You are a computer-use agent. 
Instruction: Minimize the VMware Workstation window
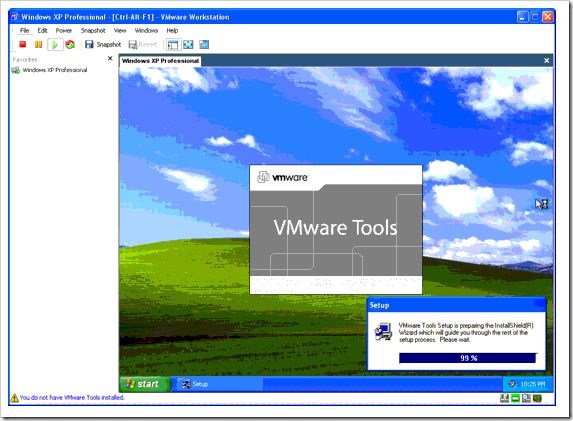click(x=523, y=17)
